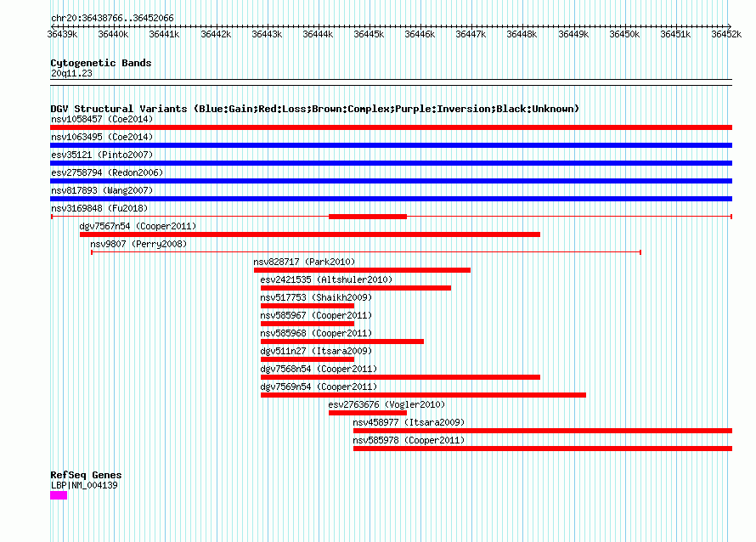Select the nsv585968 (Cooper2011) red bar

(x=342, y=342)
